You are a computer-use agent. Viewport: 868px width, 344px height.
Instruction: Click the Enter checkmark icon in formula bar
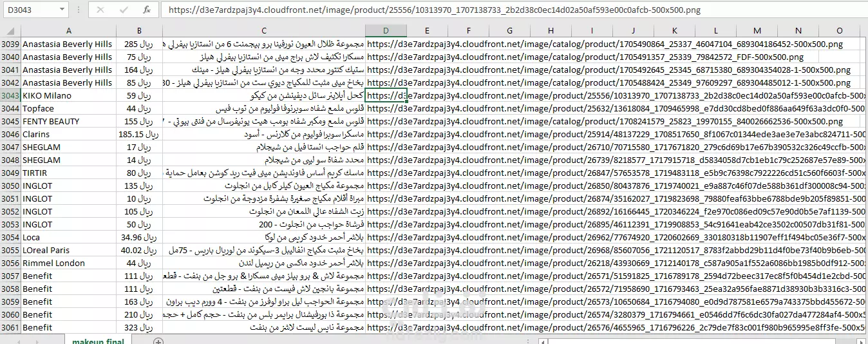pyautogui.click(x=124, y=10)
